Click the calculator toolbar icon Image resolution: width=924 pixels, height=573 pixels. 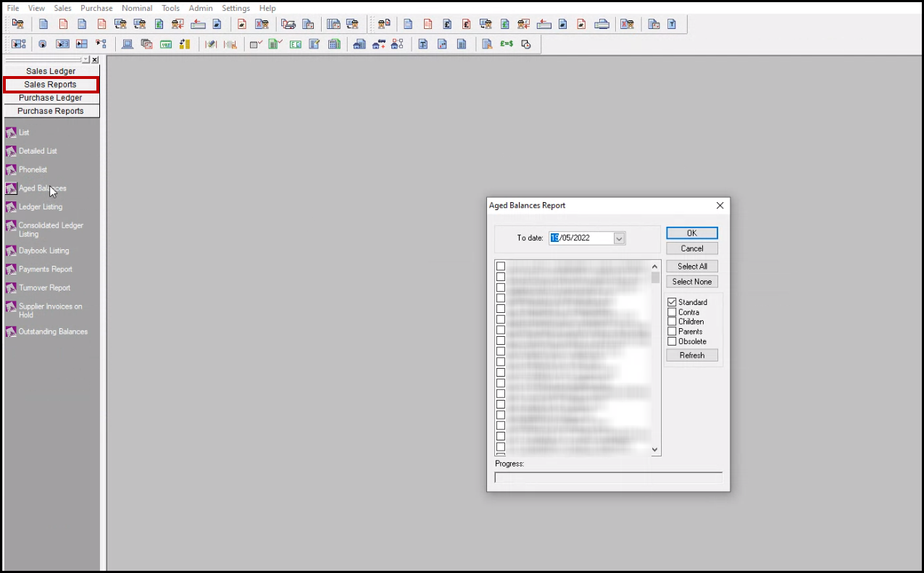click(334, 44)
